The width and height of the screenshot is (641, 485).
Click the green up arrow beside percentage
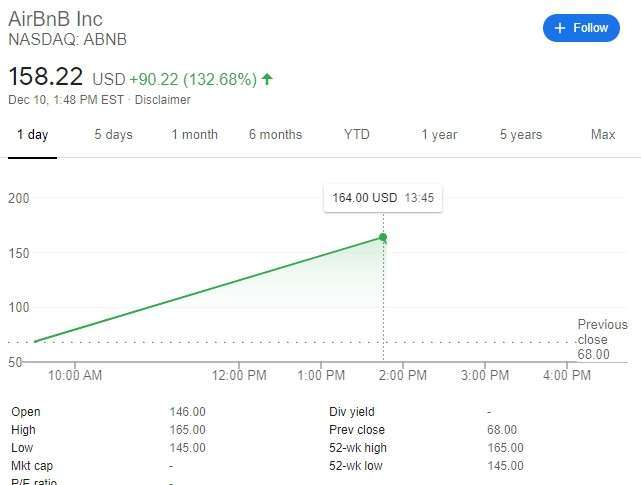[268, 79]
